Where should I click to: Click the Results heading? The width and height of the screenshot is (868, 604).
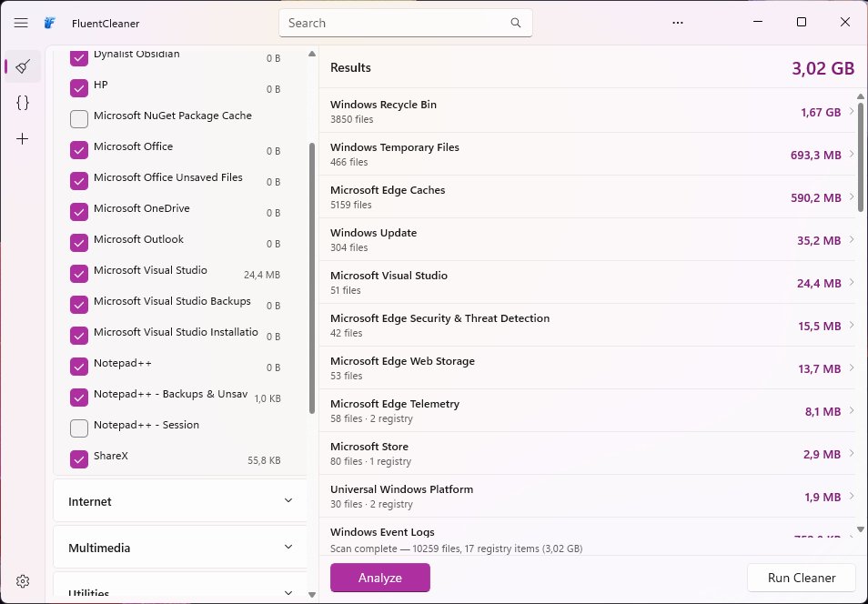point(350,67)
